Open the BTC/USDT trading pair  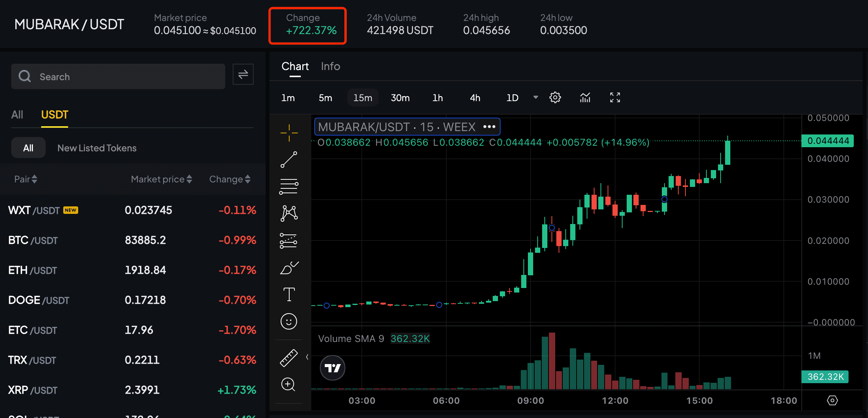point(33,240)
